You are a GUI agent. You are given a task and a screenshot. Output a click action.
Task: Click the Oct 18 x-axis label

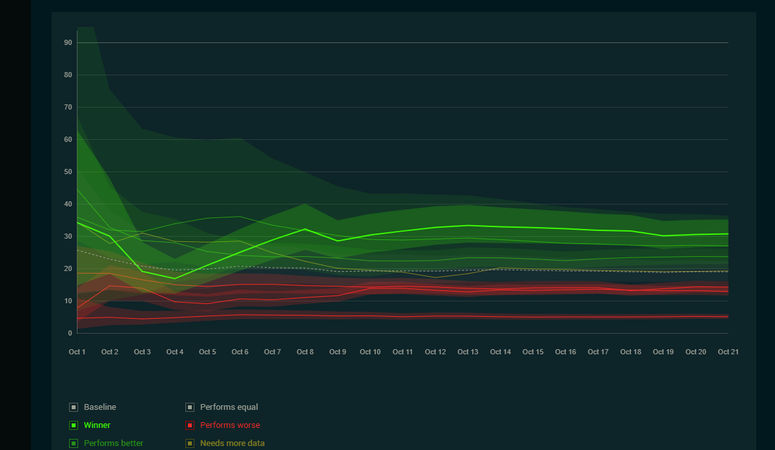coord(631,352)
